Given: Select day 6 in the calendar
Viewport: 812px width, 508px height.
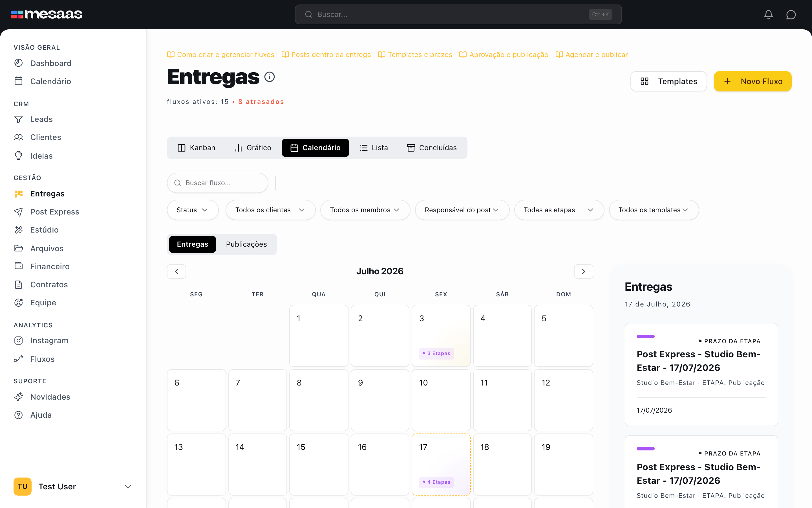Looking at the screenshot, I should click(196, 400).
